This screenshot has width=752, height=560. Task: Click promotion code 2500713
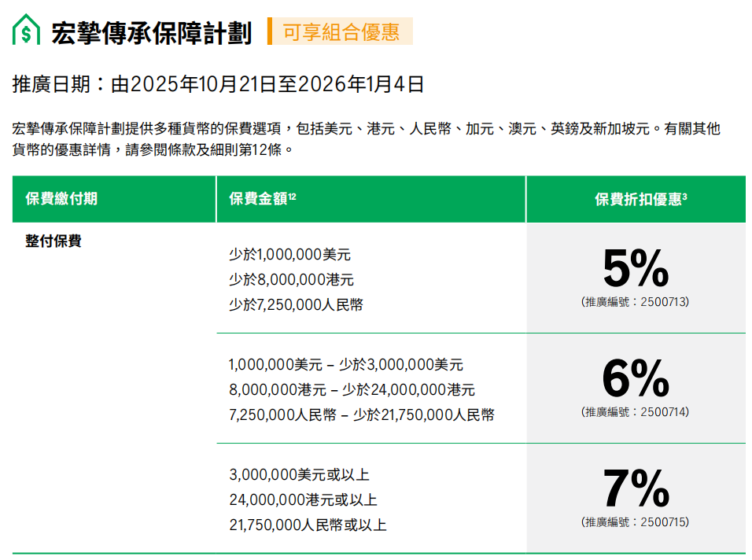tap(635, 301)
